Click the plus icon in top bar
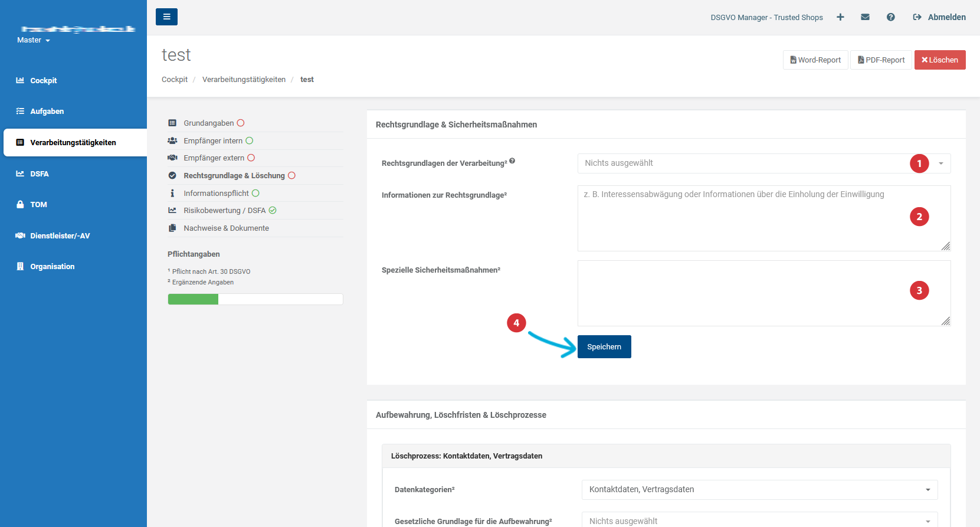 [840, 17]
